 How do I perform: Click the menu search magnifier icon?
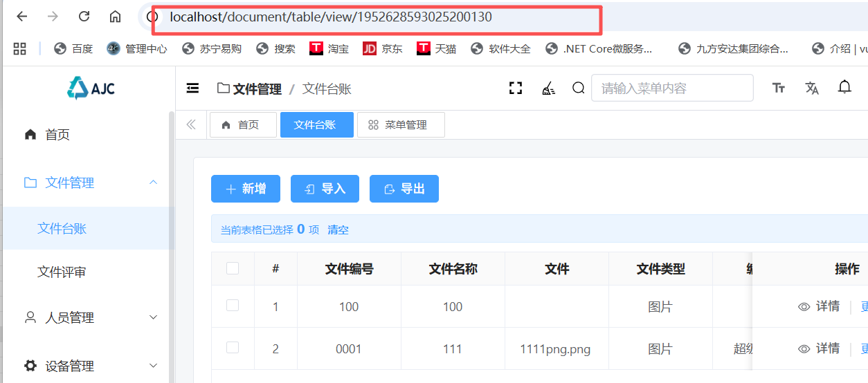tap(578, 88)
